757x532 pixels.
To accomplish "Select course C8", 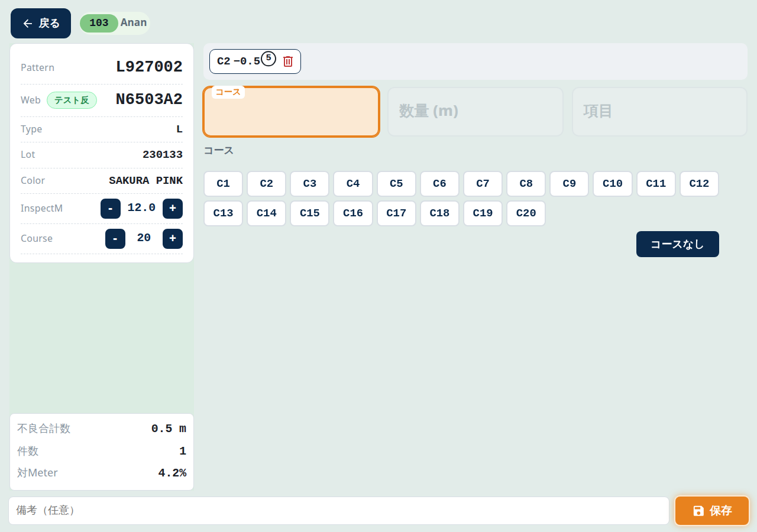I will coord(526,184).
